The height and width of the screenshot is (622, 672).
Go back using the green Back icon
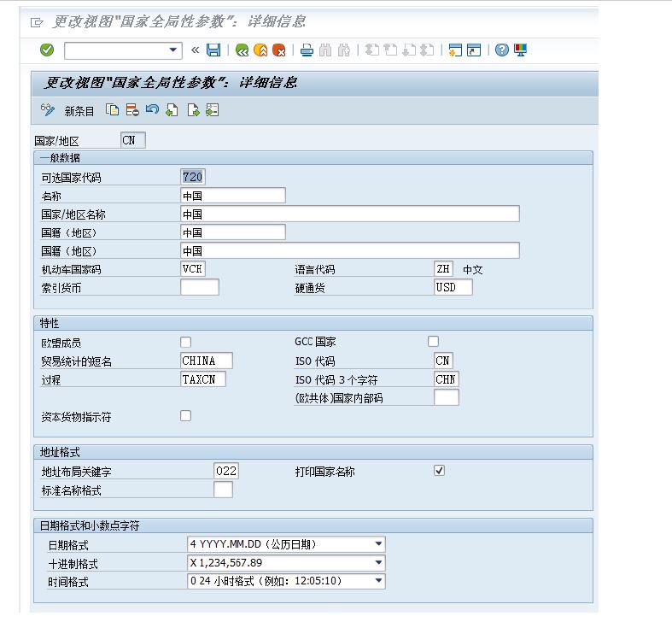(243, 50)
